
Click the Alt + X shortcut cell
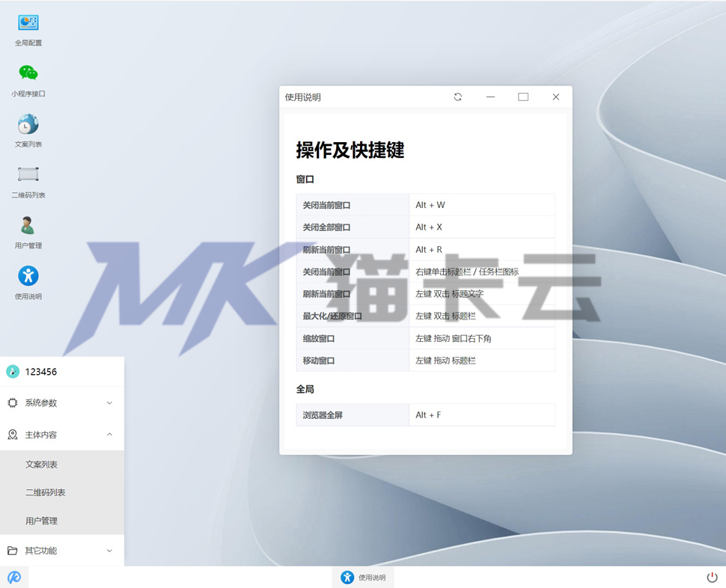(x=482, y=227)
